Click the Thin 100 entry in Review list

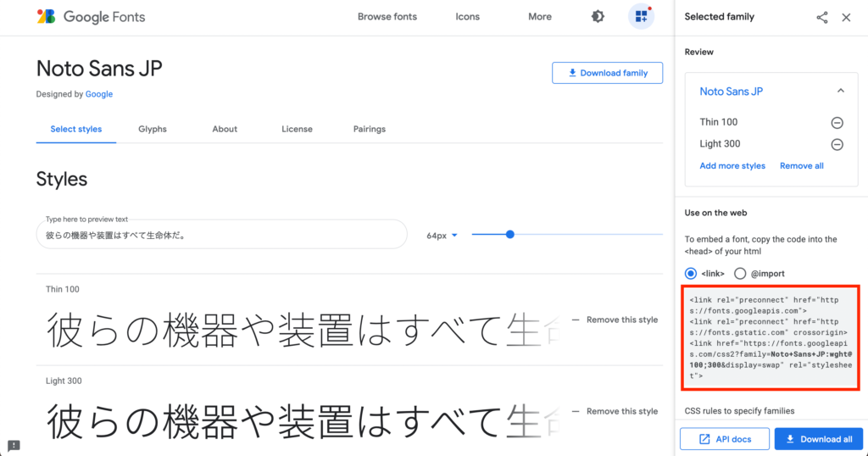(x=719, y=122)
